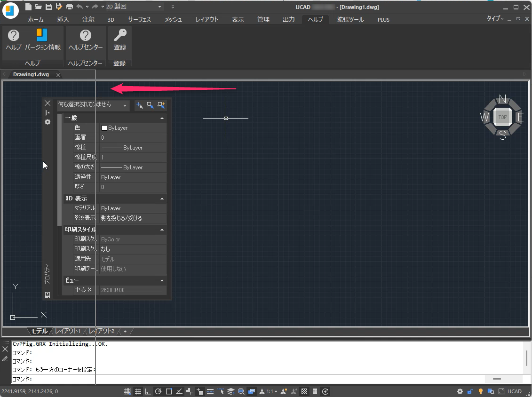The image size is (532, 397).
Task: Toggle object snap square icon
Action: coord(168,391)
